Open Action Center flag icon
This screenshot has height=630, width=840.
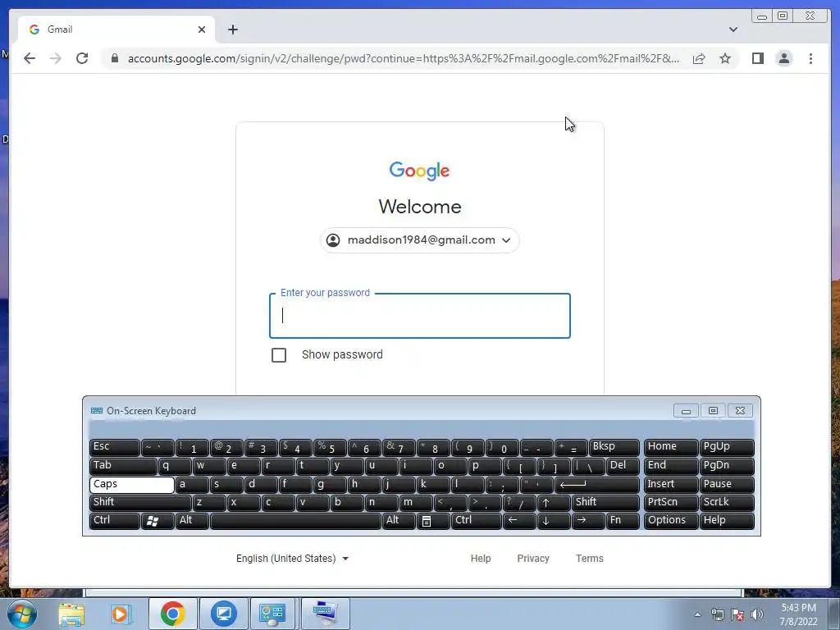pos(737,614)
